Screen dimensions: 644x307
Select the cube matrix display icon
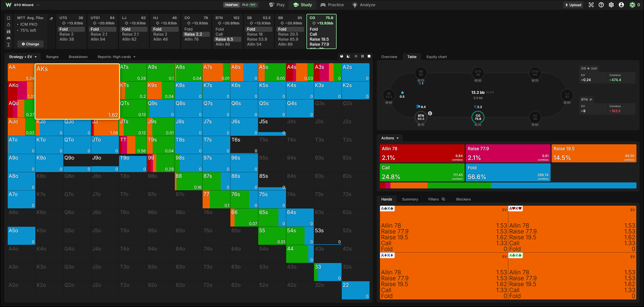coord(341,56)
